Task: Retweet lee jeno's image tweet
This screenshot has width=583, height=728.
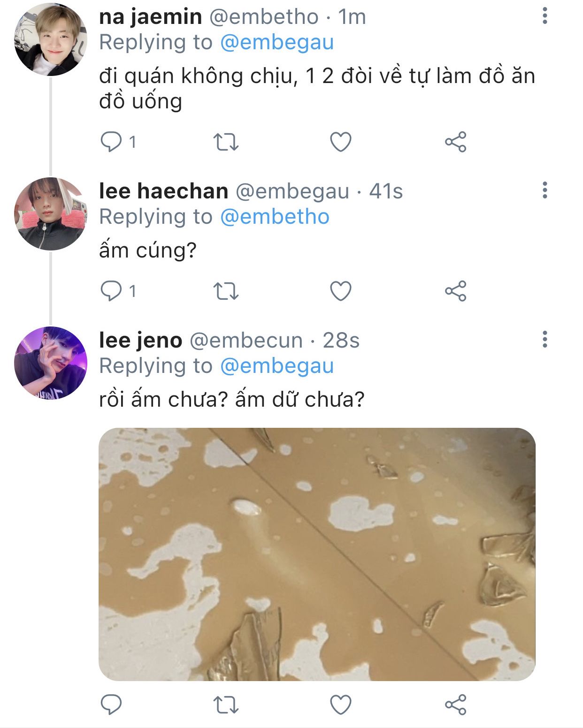Action: pyautogui.click(x=226, y=705)
